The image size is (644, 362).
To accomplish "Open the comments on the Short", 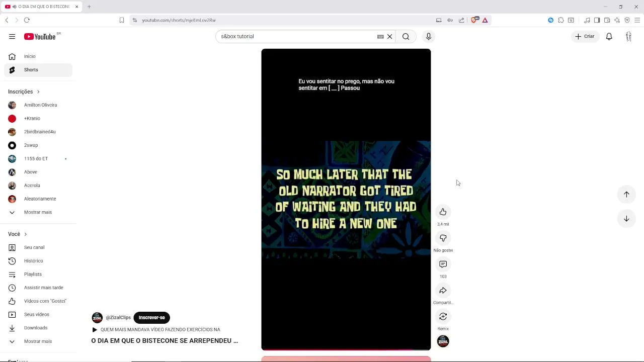I will [443, 264].
